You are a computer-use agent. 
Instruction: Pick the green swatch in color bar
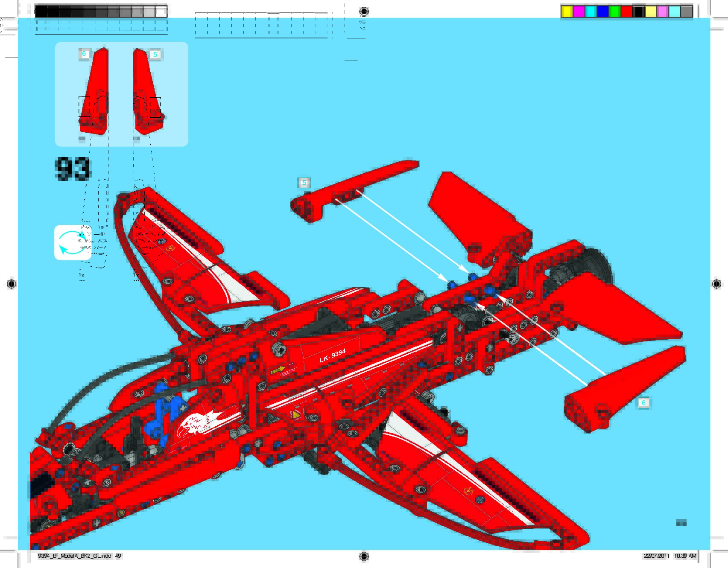point(614,12)
